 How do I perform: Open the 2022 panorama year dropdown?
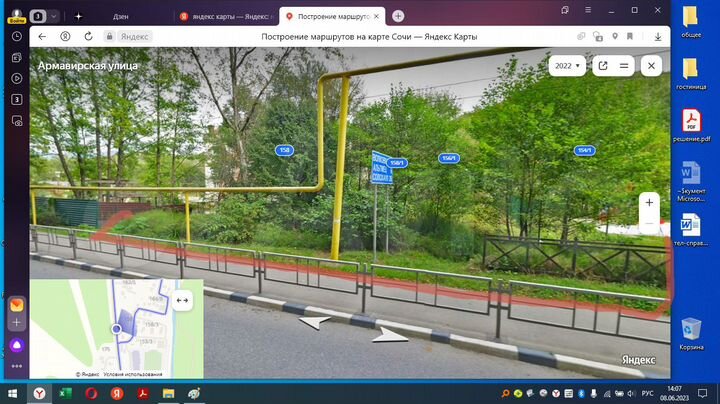click(567, 65)
